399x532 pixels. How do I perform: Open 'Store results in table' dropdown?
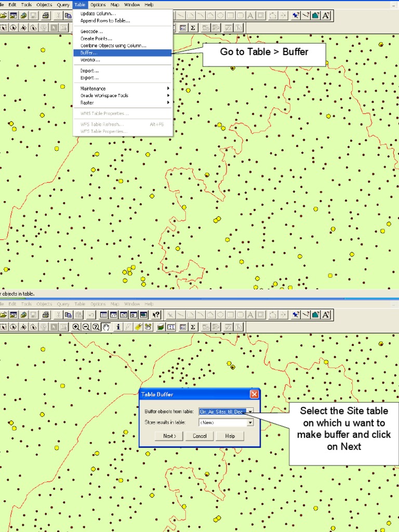click(250, 422)
